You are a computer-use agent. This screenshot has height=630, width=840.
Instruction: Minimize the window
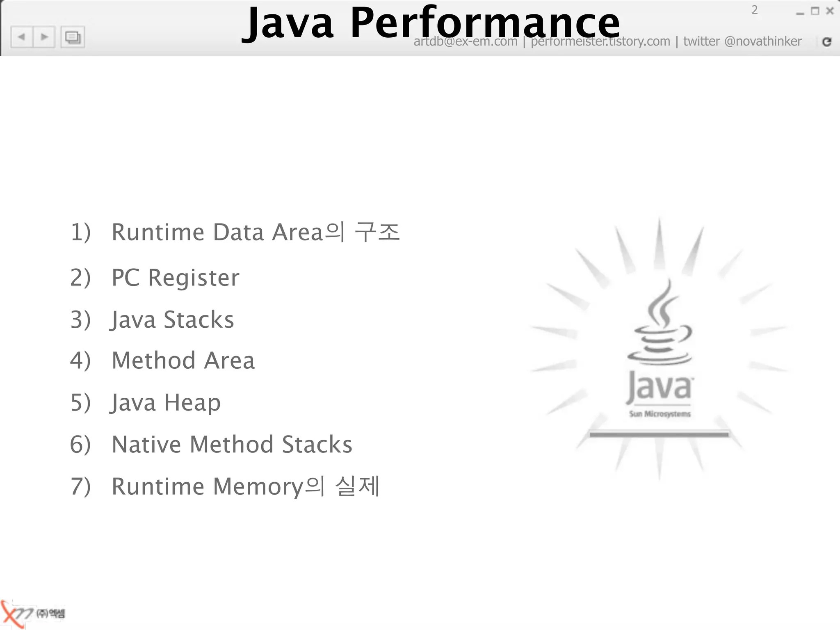[800, 12]
